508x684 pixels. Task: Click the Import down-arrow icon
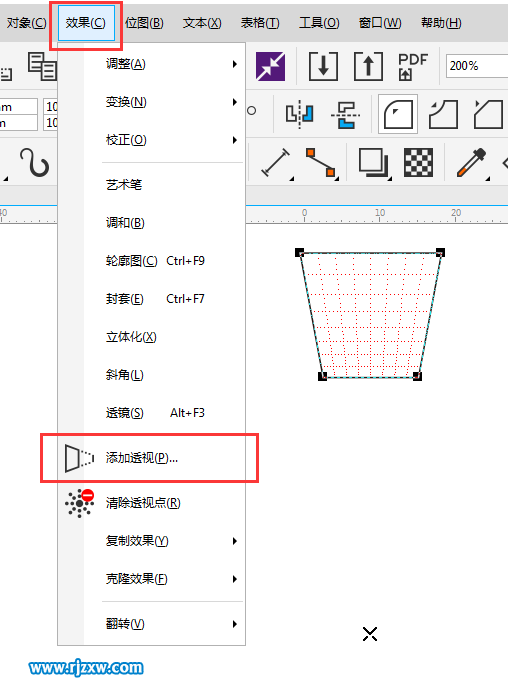click(x=323, y=66)
